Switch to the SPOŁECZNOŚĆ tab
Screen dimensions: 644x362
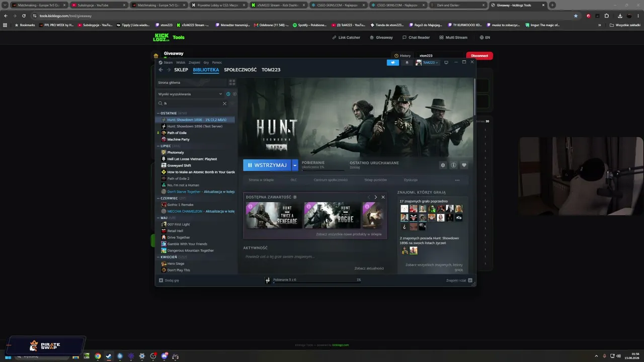click(240, 70)
